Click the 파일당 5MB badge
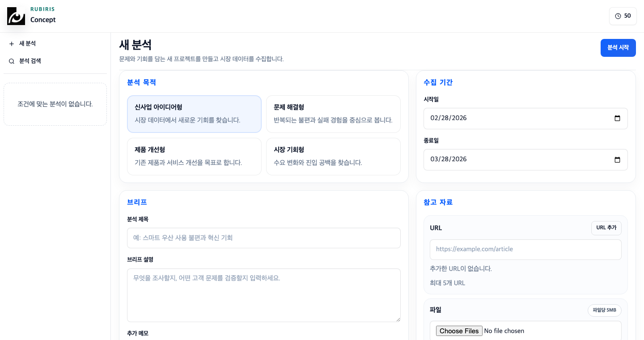Image resolution: width=644 pixels, height=340 pixels. 604,310
